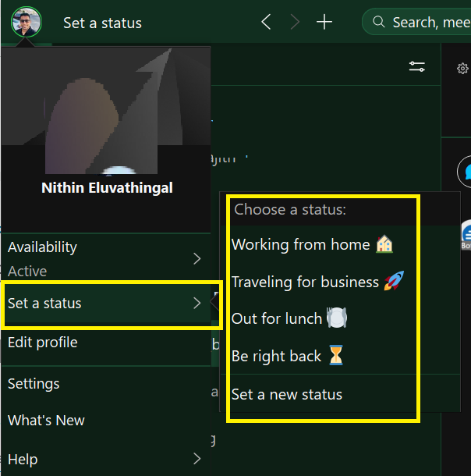Choose the Working from home status
Image resolution: width=471 pixels, height=476 pixels.
tap(312, 244)
